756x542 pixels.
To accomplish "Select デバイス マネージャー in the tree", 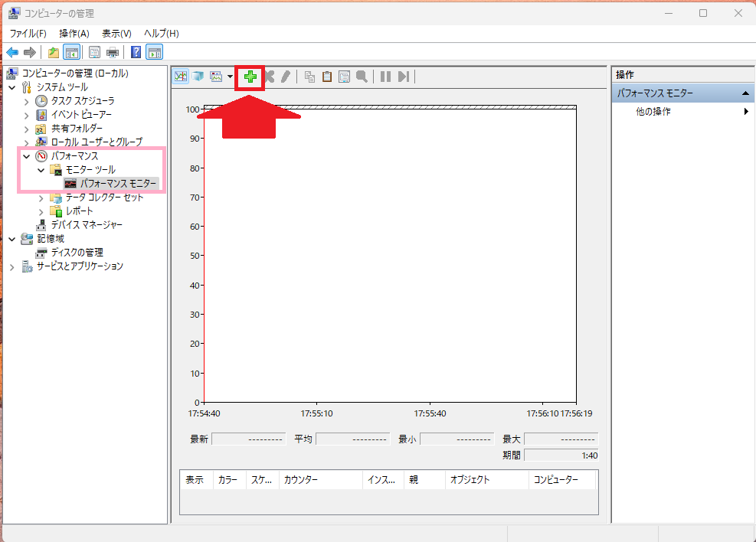I will click(x=86, y=225).
